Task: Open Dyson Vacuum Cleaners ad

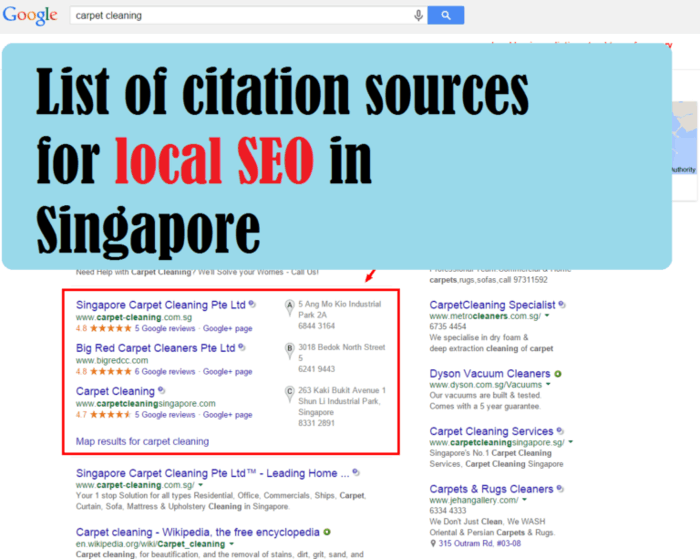Action: tap(490, 374)
